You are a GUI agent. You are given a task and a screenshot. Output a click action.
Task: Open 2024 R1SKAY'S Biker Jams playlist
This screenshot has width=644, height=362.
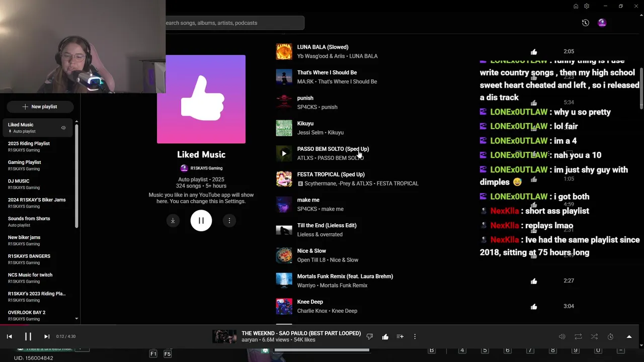pyautogui.click(x=38, y=203)
